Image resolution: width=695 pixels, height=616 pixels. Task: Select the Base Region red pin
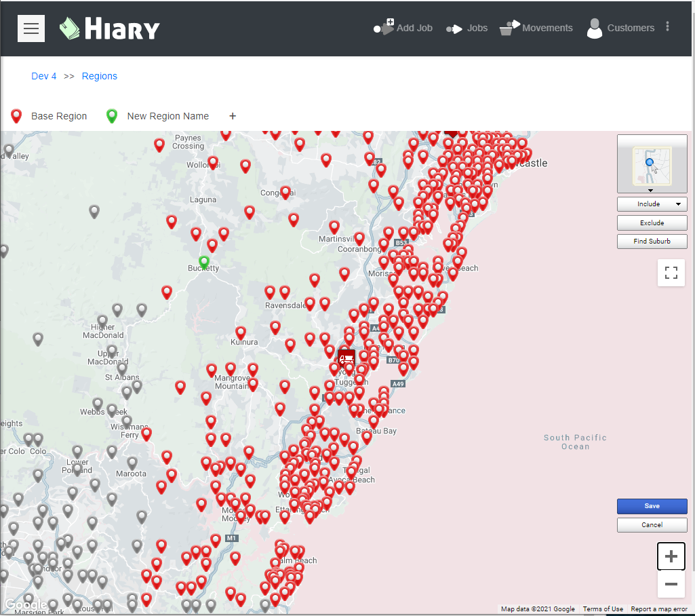pyautogui.click(x=16, y=116)
